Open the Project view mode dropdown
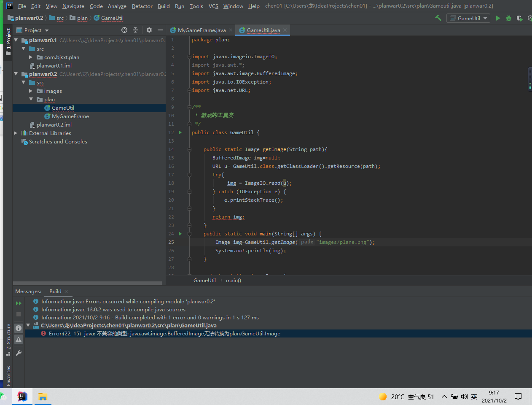Image resolution: width=532 pixels, height=405 pixels. (x=33, y=30)
